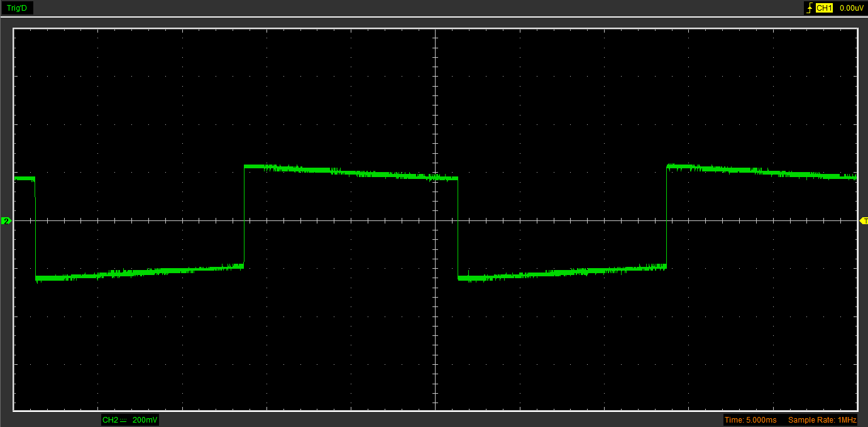Click the Time: 5.000ms timebase readout

point(750,419)
